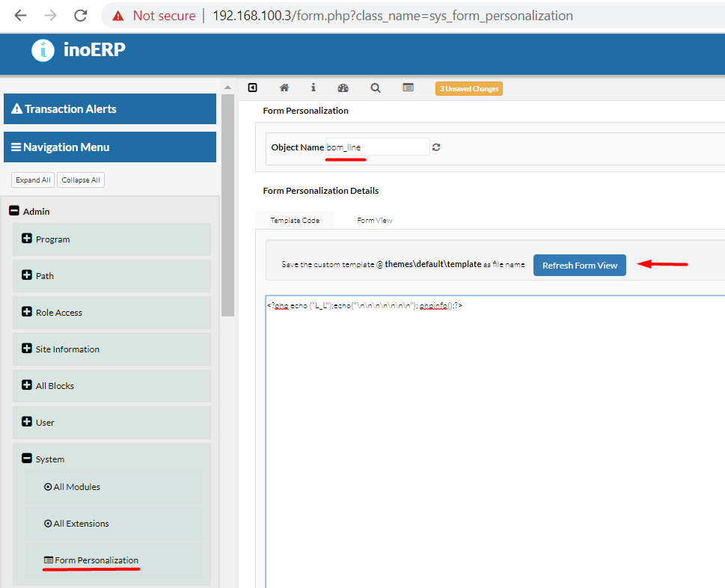Viewport: 725px width, 588px height.
Task: Click the form list icon in toolbar
Action: (408, 88)
